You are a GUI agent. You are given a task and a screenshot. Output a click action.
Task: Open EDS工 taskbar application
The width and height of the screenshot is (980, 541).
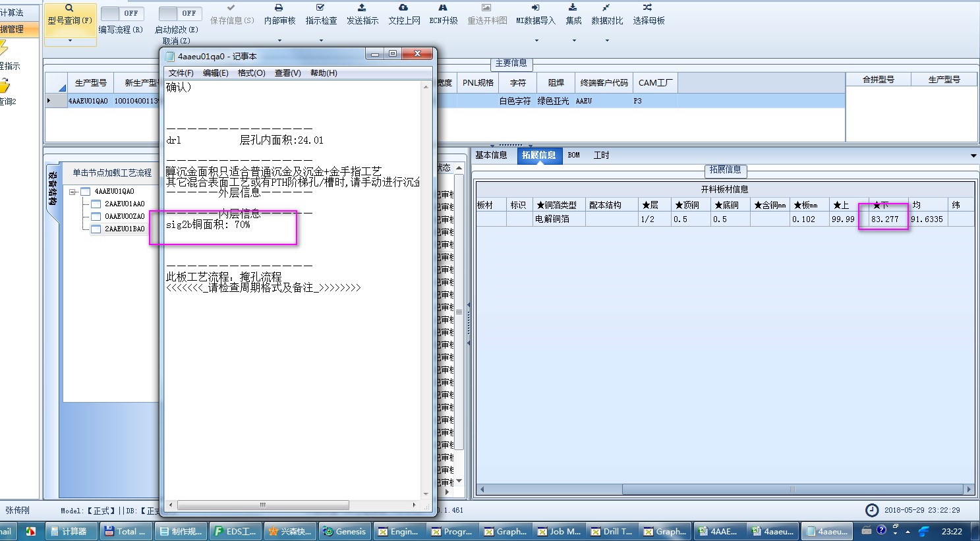tap(235, 531)
